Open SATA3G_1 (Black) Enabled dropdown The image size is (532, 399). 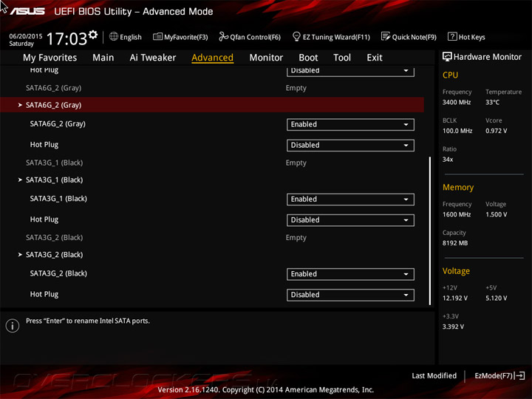350,199
